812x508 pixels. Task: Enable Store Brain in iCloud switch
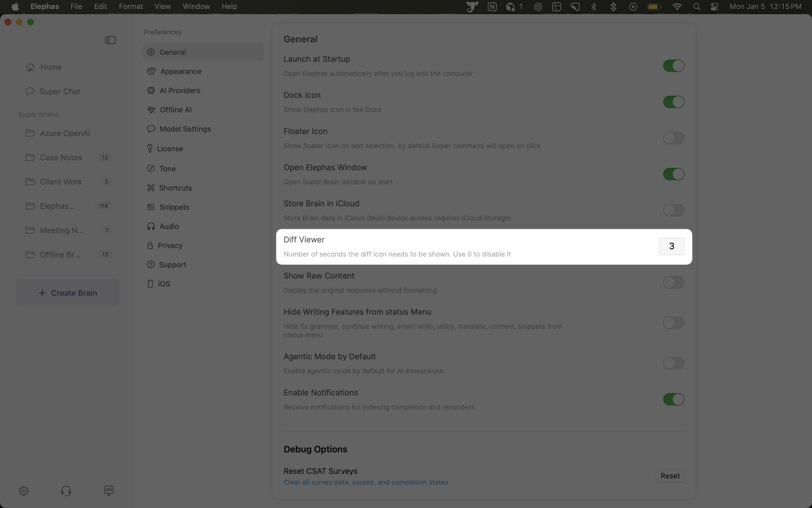pos(673,210)
